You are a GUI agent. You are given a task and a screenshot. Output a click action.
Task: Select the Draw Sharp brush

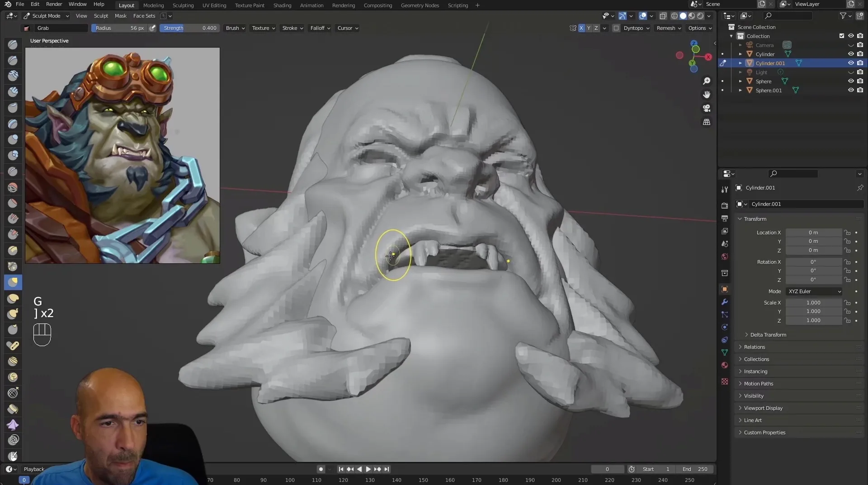pos(13,60)
